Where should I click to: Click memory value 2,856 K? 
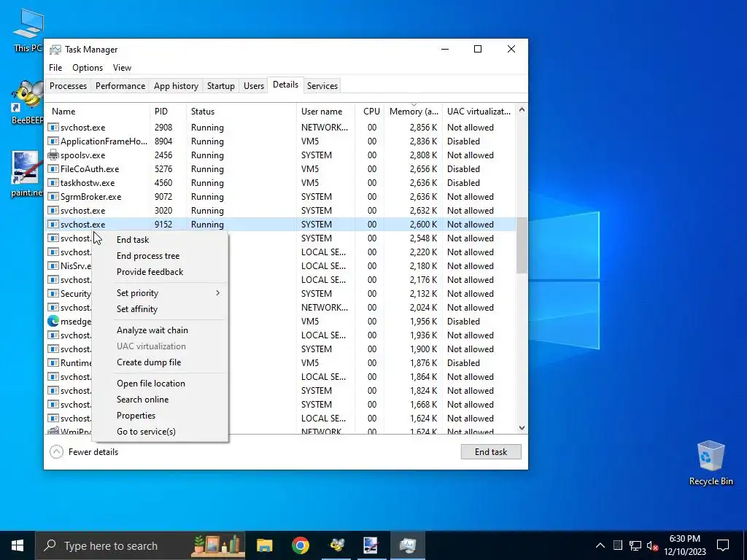[423, 128]
